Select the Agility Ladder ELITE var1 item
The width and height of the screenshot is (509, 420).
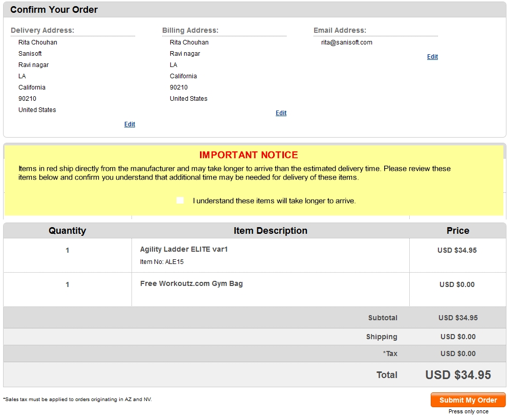pos(184,249)
